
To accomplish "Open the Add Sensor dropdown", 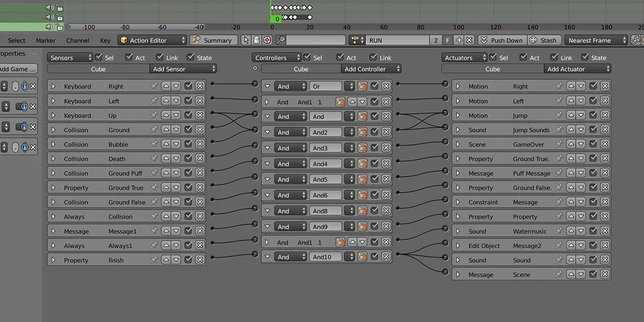I will pos(183,69).
